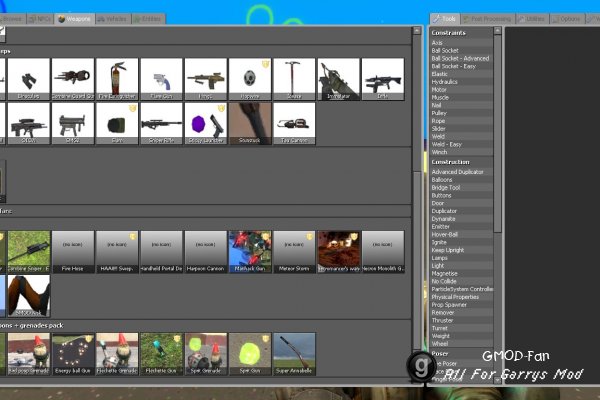Select the Tau Cannon weapon
Screen dimensions: 600x400
click(294, 124)
